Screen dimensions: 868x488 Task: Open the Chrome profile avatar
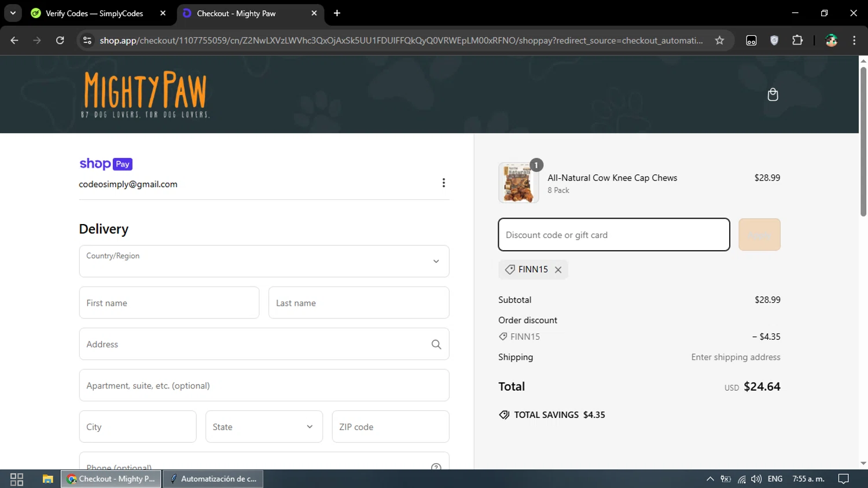point(832,41)
